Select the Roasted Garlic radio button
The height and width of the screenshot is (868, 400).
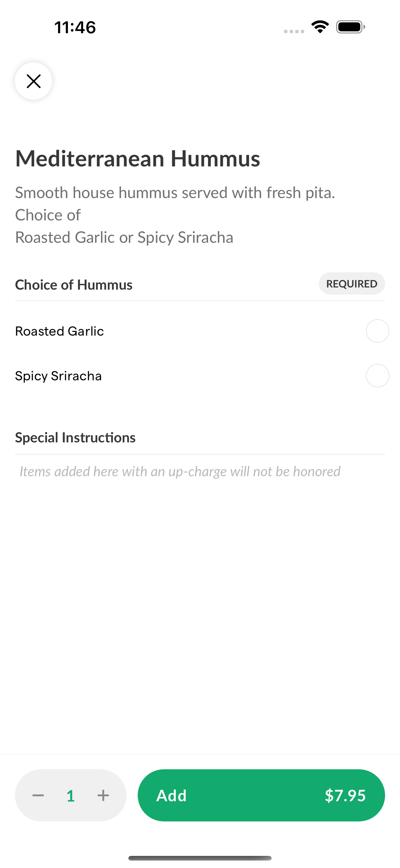(x=377, y=331)
